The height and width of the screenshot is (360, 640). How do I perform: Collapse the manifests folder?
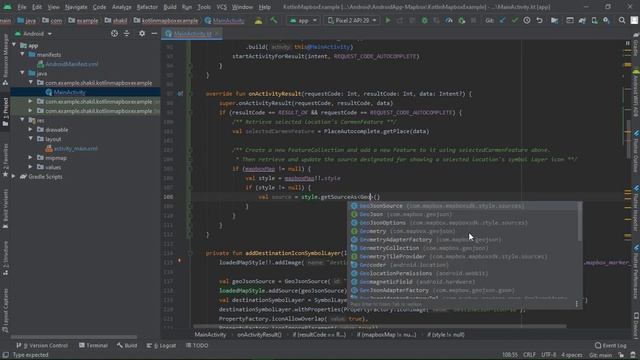[22, 54]
